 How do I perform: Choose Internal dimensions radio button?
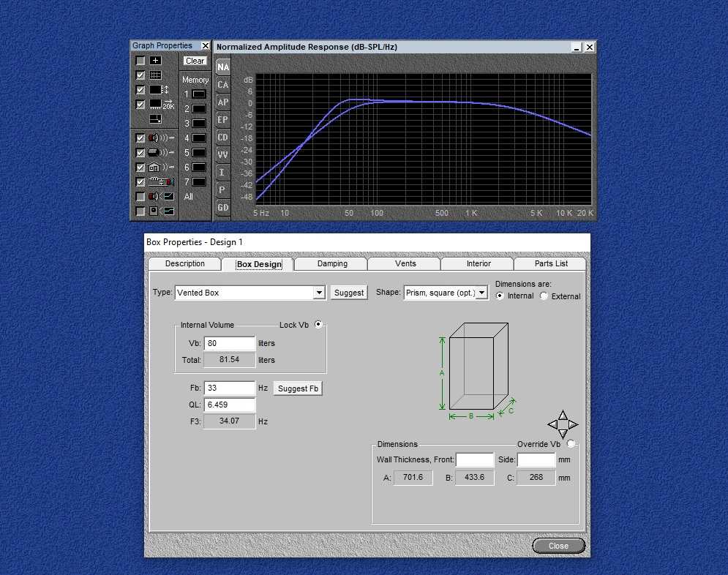pos(500,296)
